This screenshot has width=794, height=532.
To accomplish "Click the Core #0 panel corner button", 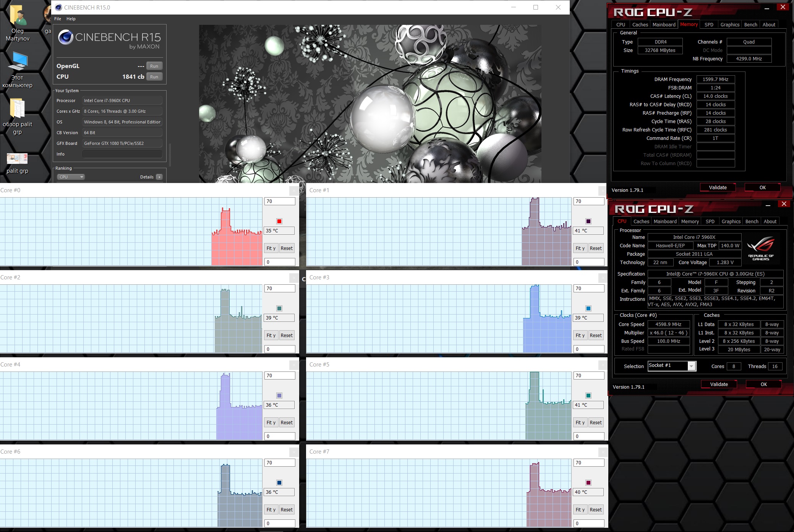I will (294, 190).
